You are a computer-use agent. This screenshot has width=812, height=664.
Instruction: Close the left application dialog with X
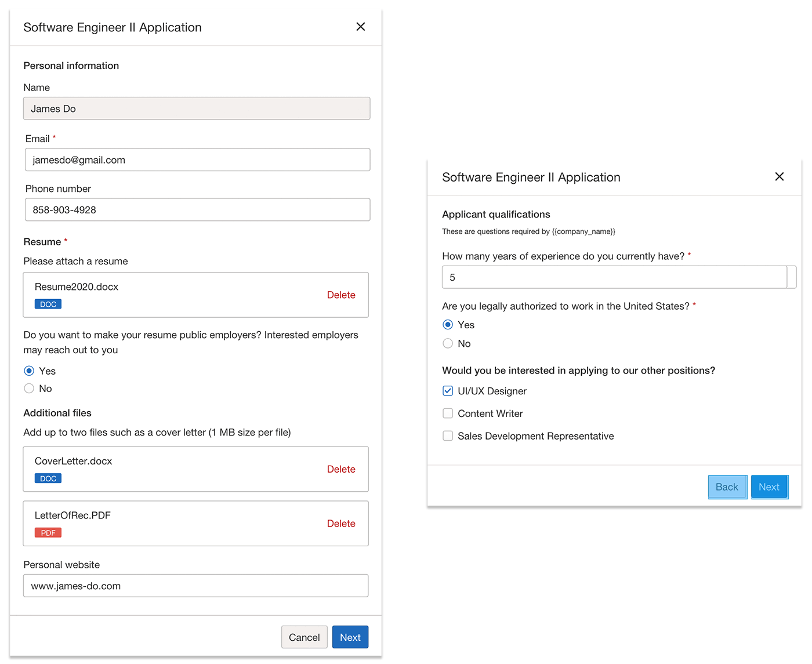point(360,27)
